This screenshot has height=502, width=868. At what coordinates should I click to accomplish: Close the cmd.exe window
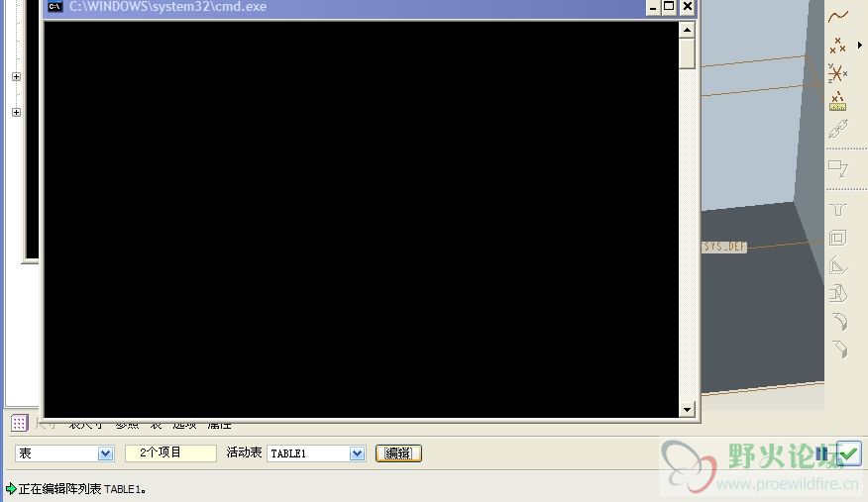[688, 7]
